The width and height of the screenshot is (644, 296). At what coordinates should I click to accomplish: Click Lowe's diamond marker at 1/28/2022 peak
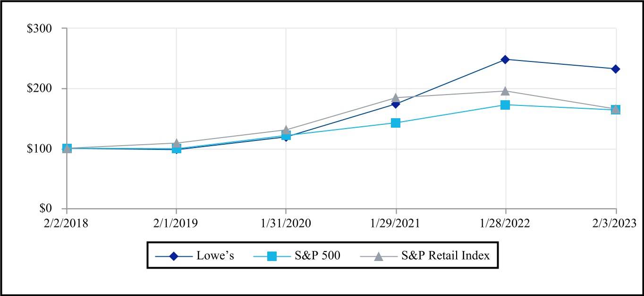coord(505,60)
